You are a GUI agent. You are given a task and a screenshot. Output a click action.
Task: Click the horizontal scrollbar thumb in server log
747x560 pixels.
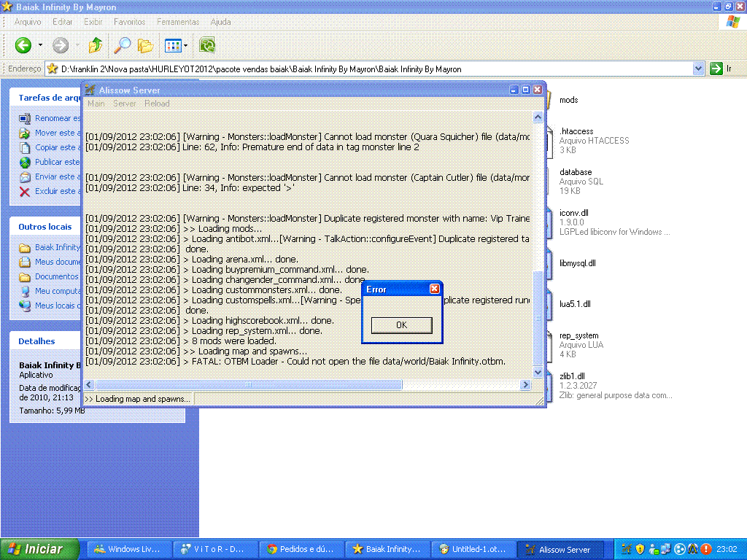point(249,384)
